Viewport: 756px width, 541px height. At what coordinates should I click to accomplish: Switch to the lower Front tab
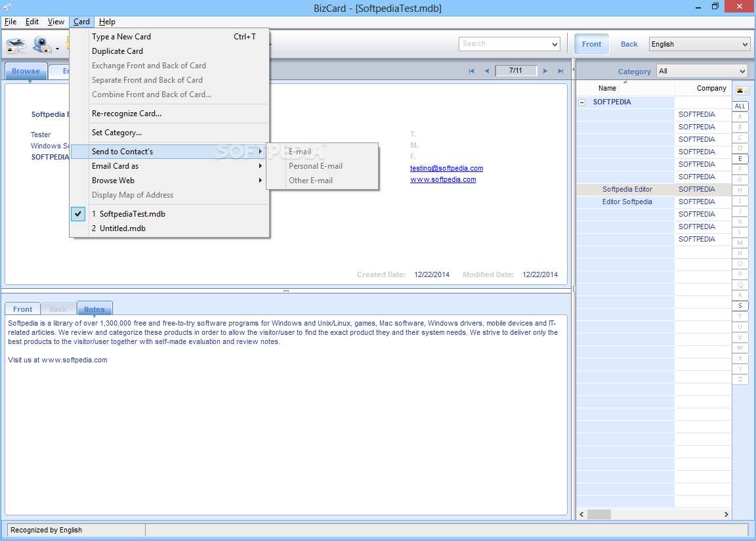[x=23, y=309]
